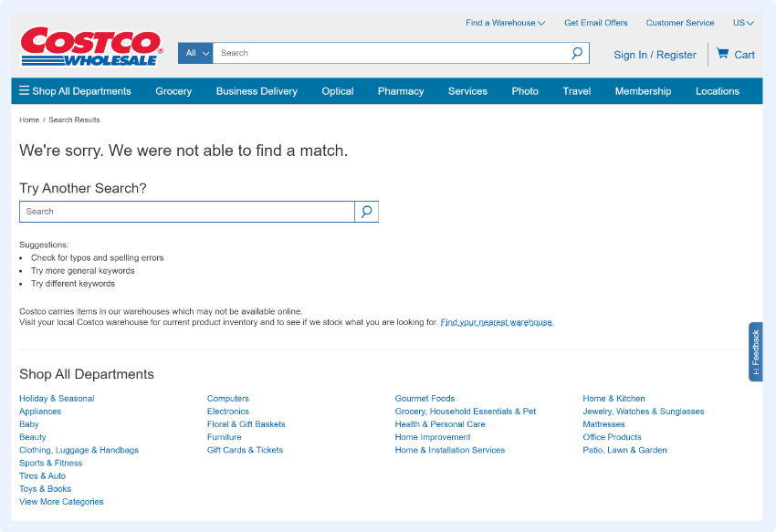Open the Computers department link
Viewport: 776px width, 532px height.
(227, 399)
